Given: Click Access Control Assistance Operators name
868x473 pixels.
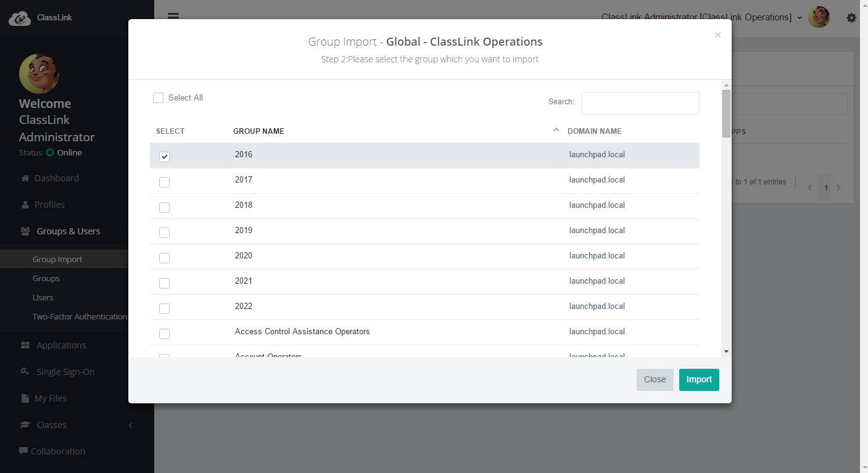Looking at the screenshot, I should click(x=302, y=332).
